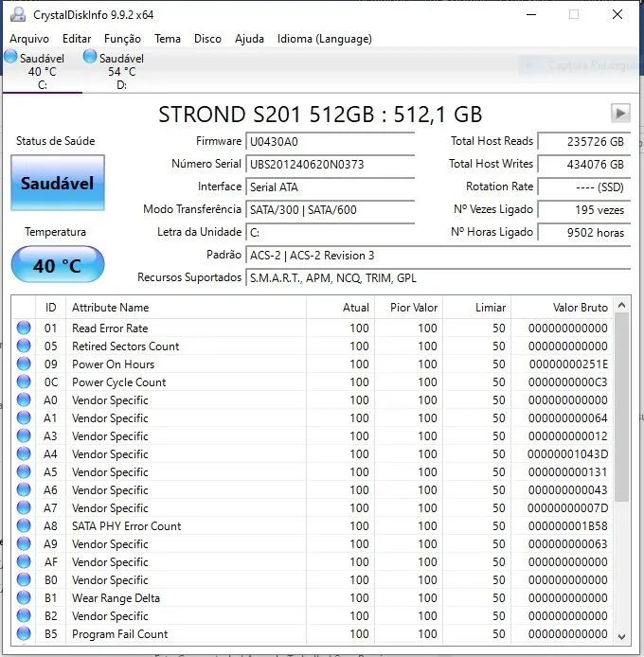Click the Total Host Reads value
Image resolution: width=644 pixels, height=657 pixels.
(x=584, y=142)
